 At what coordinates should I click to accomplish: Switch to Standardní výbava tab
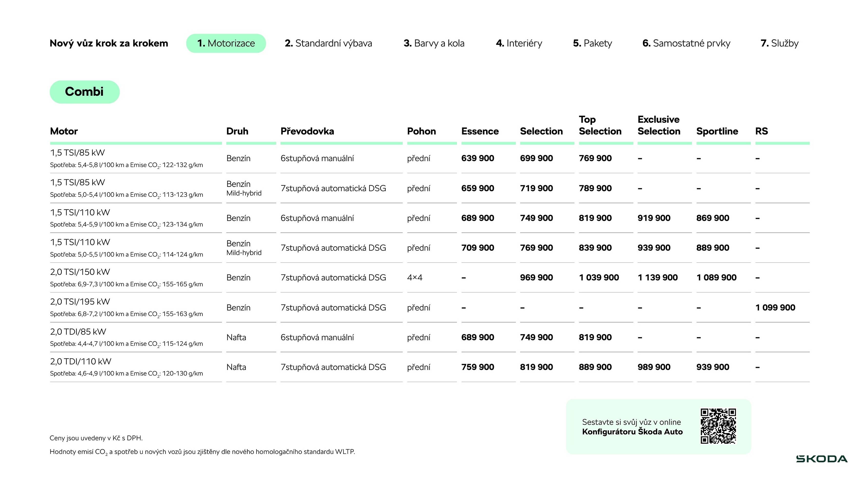(328, 43)
